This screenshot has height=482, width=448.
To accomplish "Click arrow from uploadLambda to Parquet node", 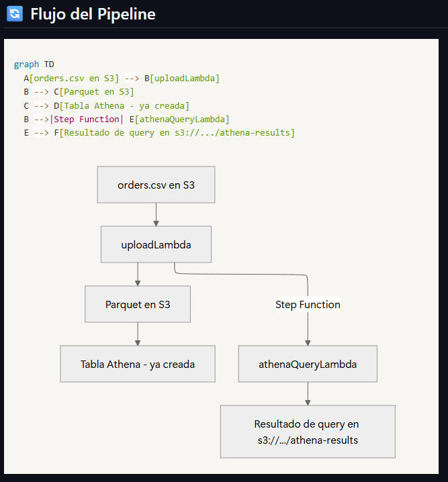I will pyautogui.click(x=138, y=274).
